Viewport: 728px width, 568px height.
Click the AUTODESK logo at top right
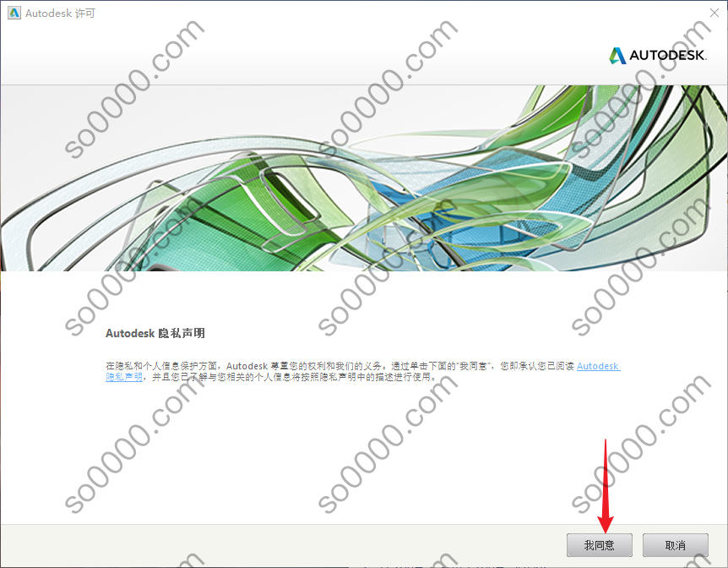tap(658, 55)
